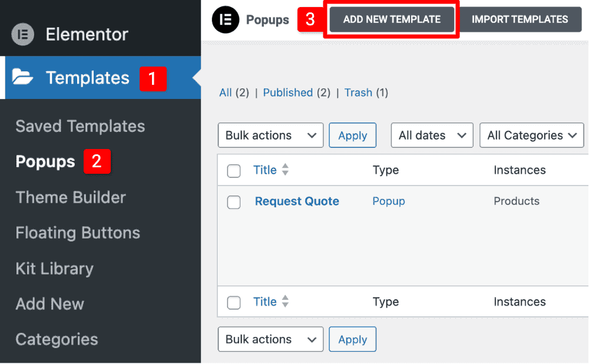
Task: Sort by the top Title column header
Action: 265,170
